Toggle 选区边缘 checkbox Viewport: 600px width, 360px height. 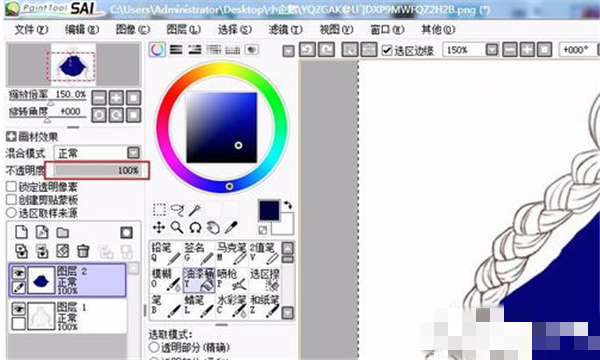click(x=387, y=50)
